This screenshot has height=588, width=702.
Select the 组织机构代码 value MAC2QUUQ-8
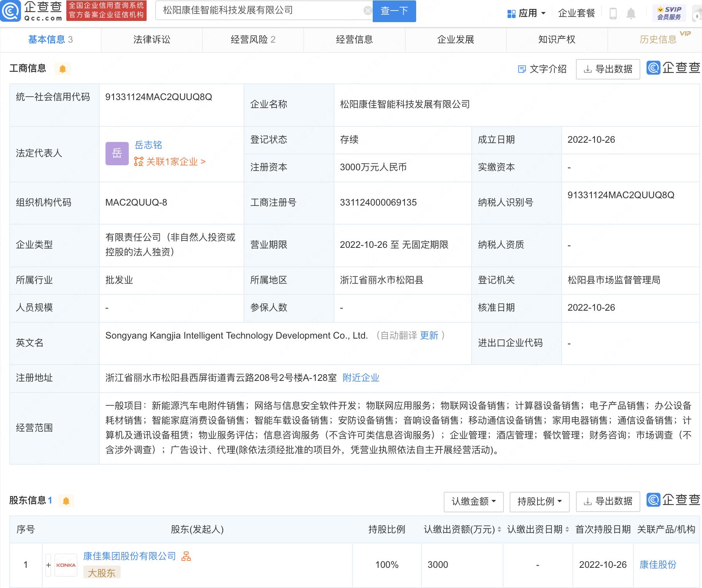[136, 202]
